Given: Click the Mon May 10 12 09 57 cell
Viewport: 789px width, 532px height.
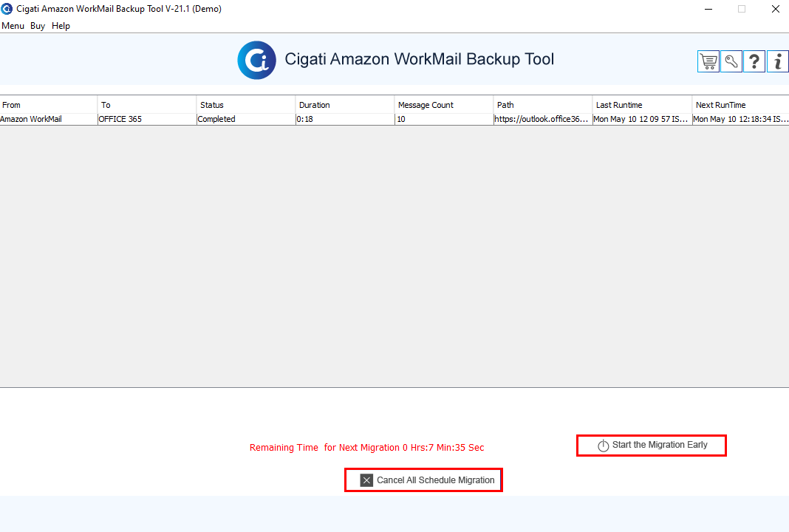Looking at the screenshot, I should tap(642, 119).
